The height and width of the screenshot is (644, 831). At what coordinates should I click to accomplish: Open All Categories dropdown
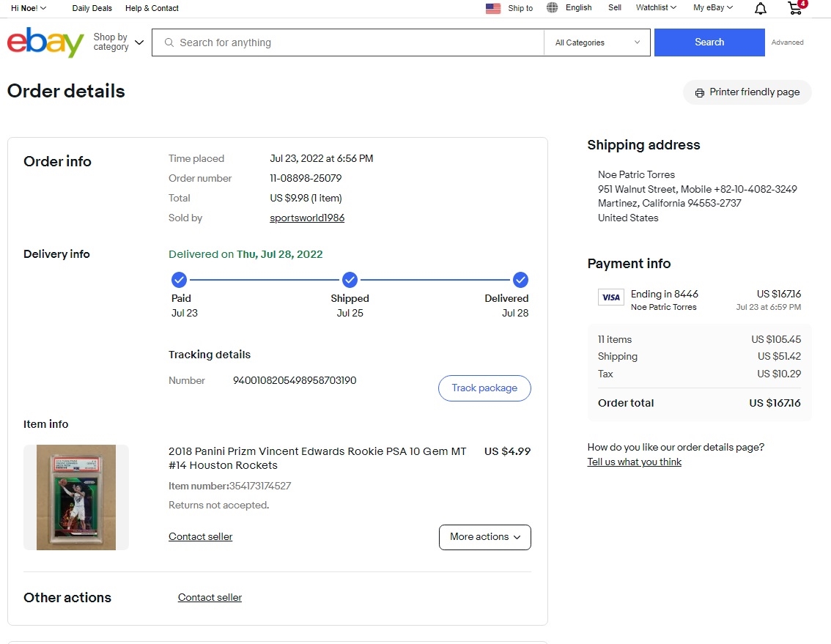(x=597, y=42)
